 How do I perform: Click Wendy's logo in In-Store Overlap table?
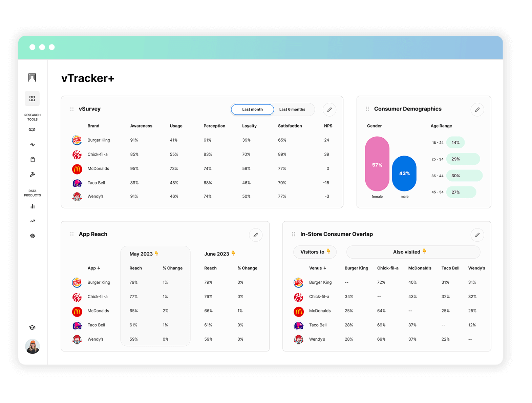pos(298,339)
